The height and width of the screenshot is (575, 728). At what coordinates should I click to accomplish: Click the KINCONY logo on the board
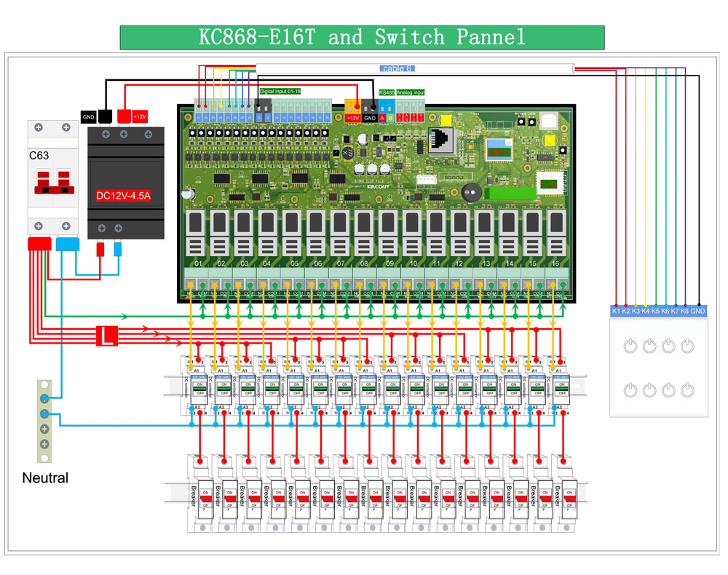click(379, 186)
